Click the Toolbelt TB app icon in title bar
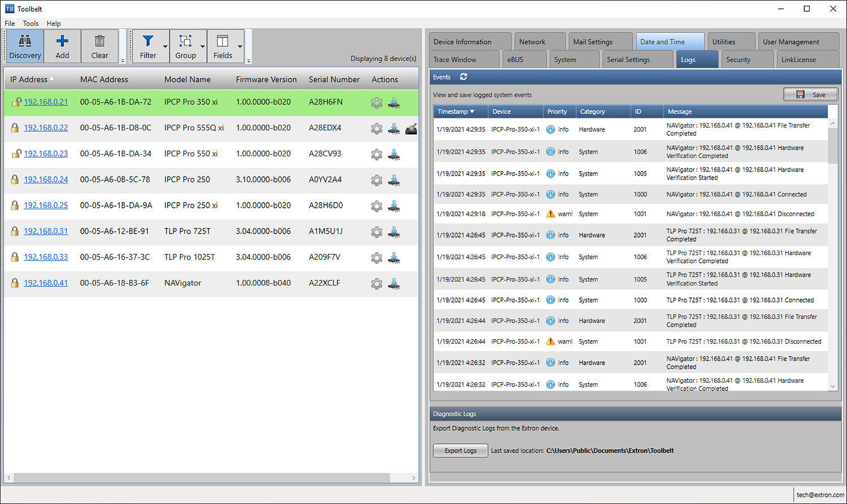Image resolution: width=847 pixels, height=504 pixels. (x=10, y=8)
